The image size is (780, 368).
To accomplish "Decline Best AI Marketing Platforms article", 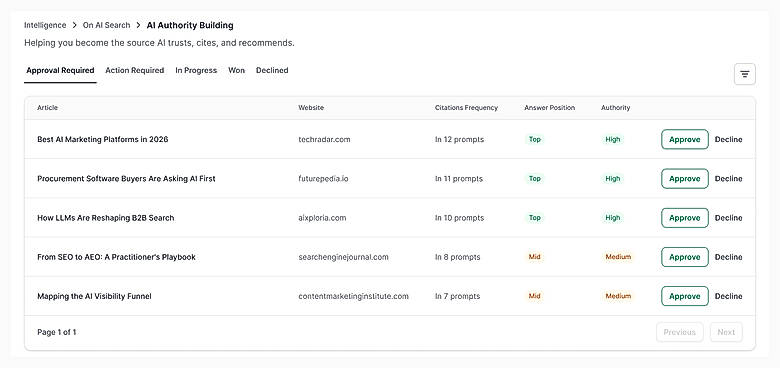I will tap(728, 139).
